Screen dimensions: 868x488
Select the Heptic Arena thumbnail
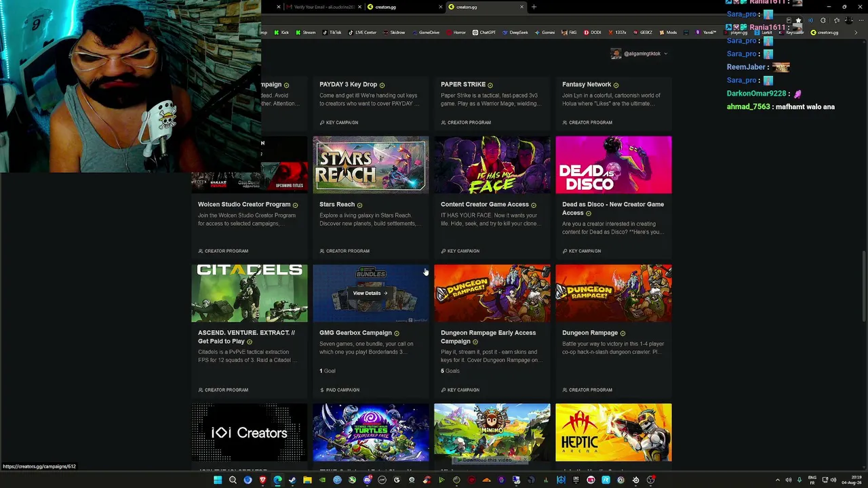(x=614, y=432)
